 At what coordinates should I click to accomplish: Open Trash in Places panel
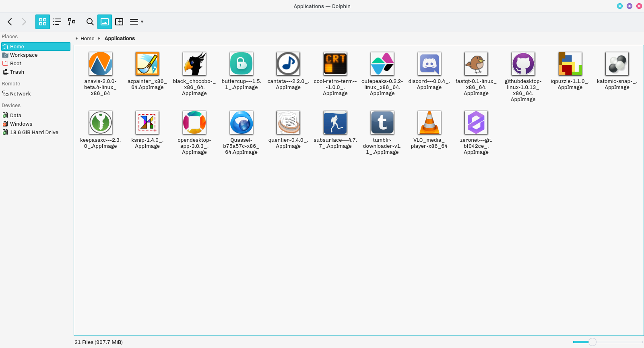click(x=36, y=72)
